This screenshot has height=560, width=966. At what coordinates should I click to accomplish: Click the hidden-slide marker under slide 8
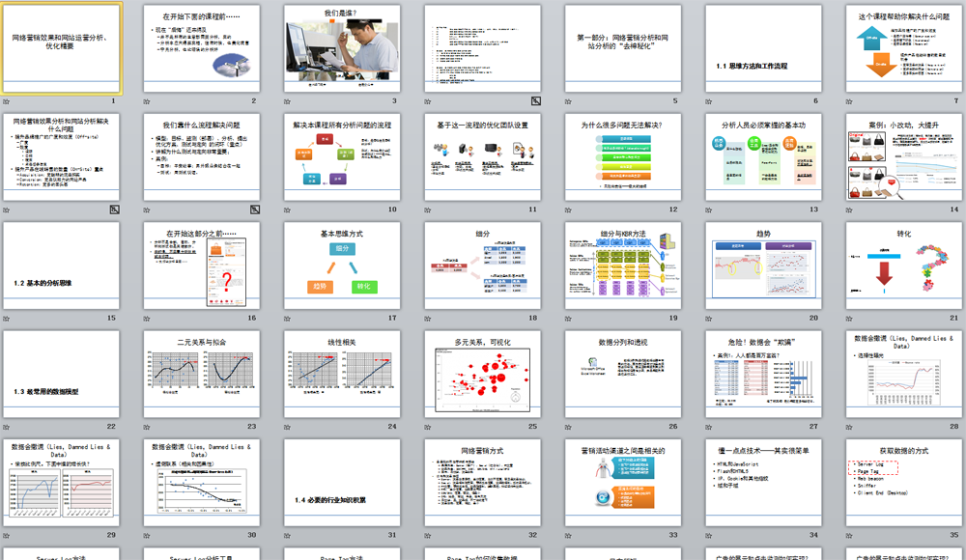113,209
